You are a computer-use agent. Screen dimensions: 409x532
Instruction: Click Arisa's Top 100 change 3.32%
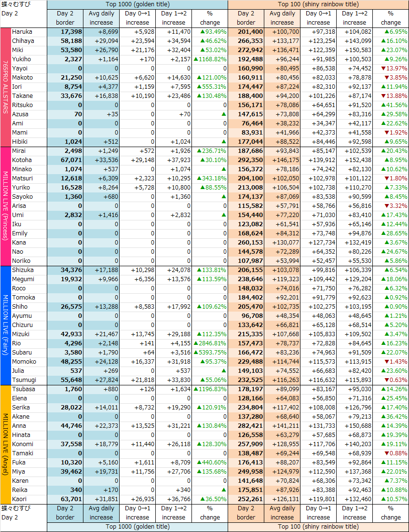tap(391, 206)
